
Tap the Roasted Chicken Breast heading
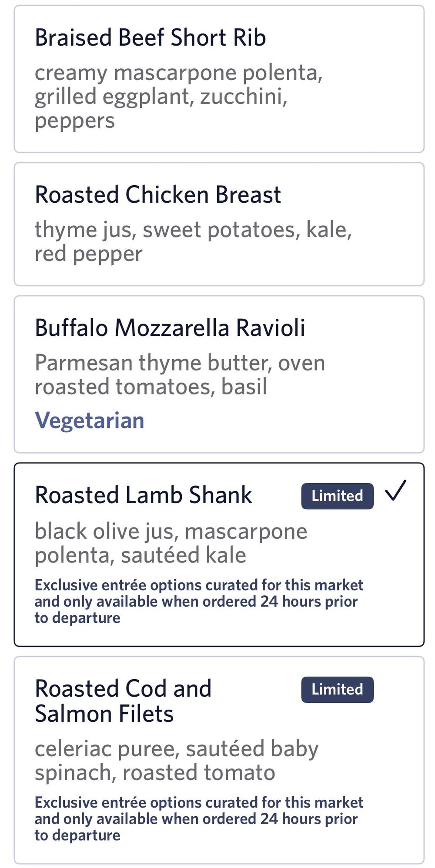[x=157, y=194]
